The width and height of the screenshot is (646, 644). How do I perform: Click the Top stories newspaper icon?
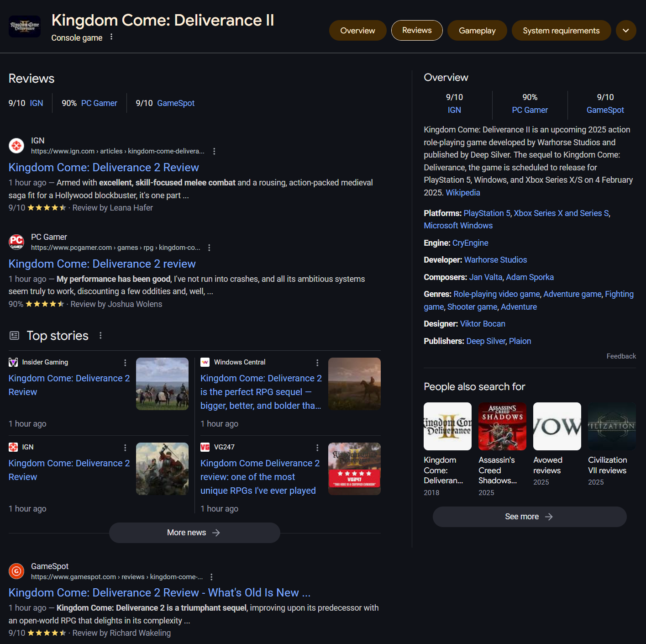pyautogui.click(x=15, y=336)
